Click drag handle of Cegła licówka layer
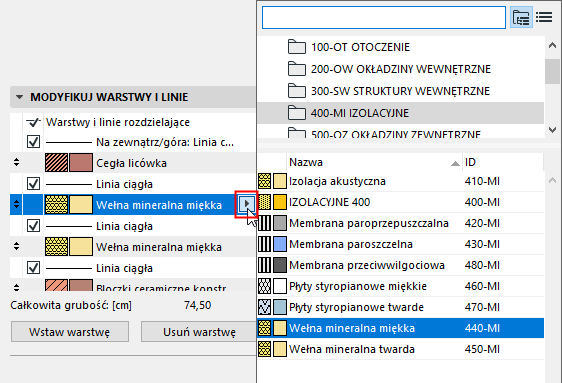 [x=16, y=162]
